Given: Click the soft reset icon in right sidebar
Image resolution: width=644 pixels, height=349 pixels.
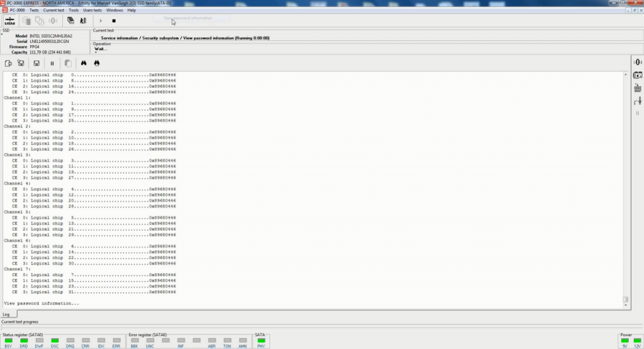Looking at the screenshot, I should (638, 62).
